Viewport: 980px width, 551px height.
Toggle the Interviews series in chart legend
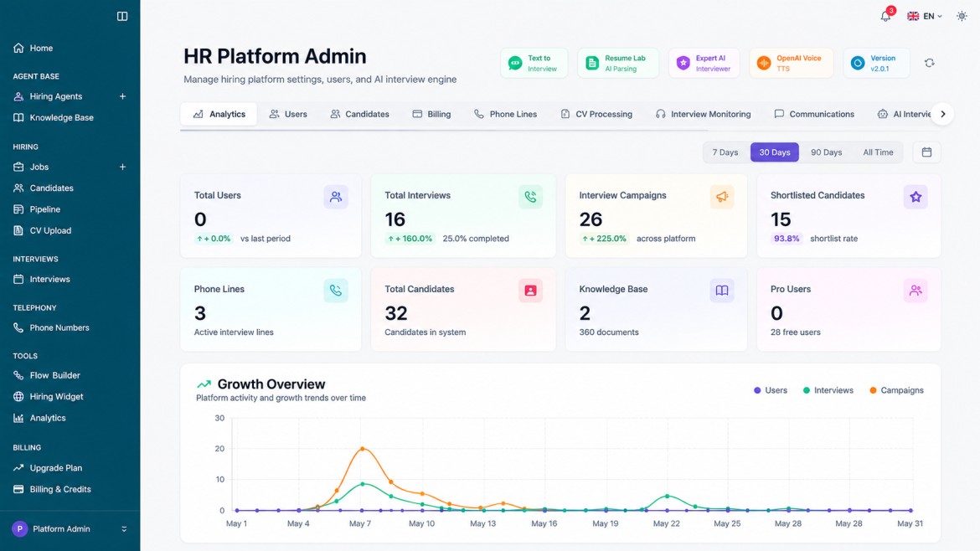pyautogui.click(x=828, y=390)
